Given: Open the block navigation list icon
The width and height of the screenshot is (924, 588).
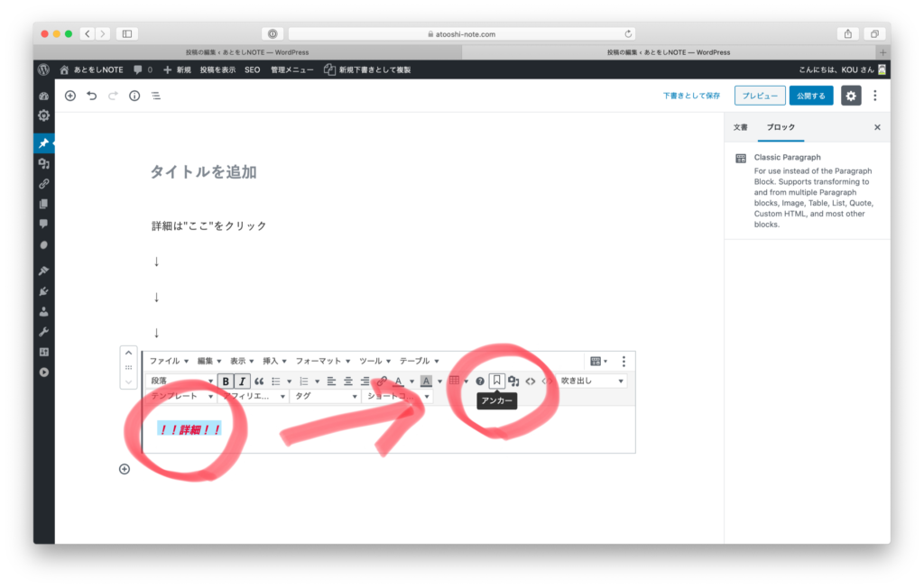Looking at the screenshot, I should [x=156, y=96].
